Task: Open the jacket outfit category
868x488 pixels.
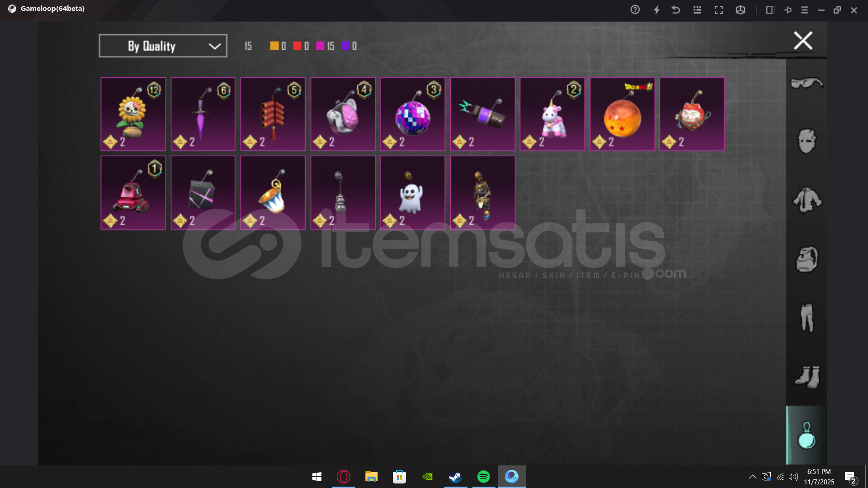Action: [807, 200]
